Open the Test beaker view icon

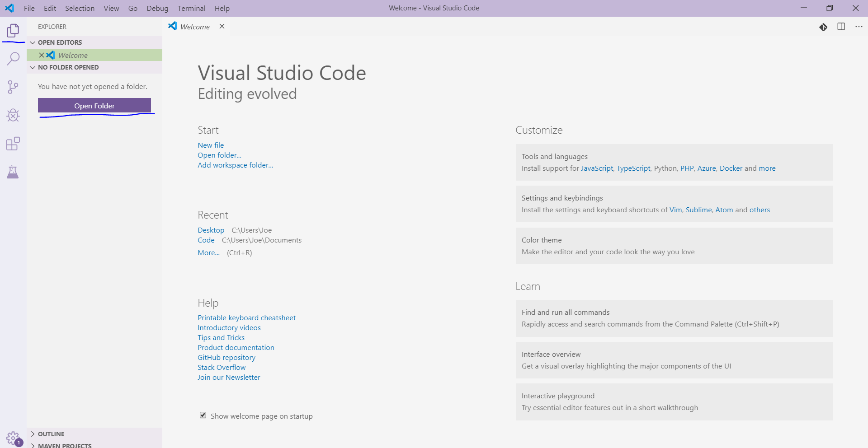point(13,172)
